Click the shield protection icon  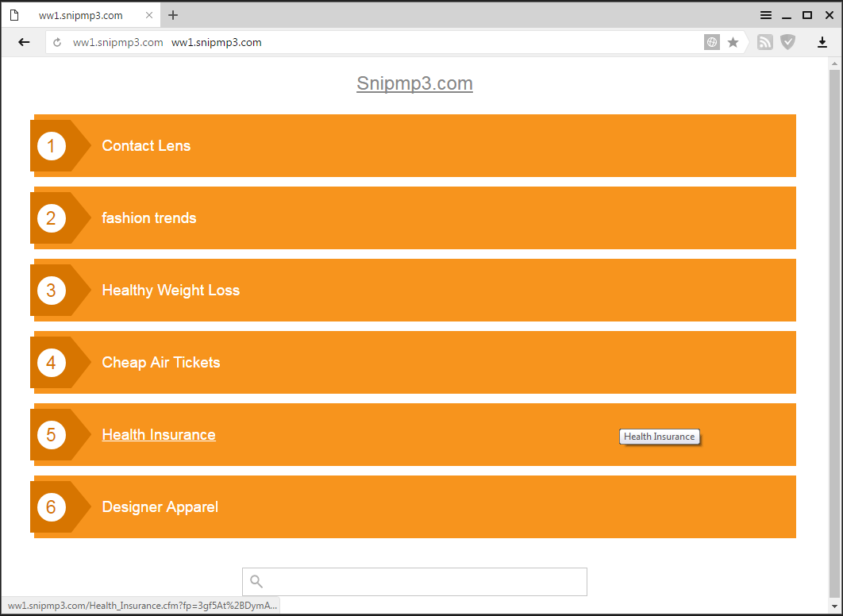(787, 43)
